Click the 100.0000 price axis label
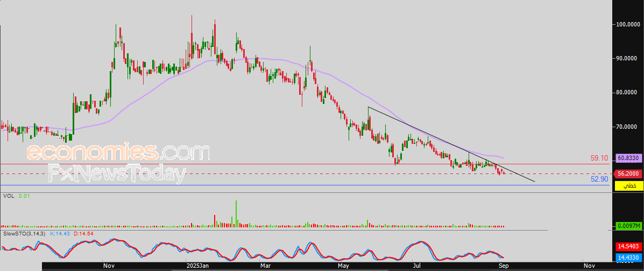644x271 pixels. tap(628, 25)
